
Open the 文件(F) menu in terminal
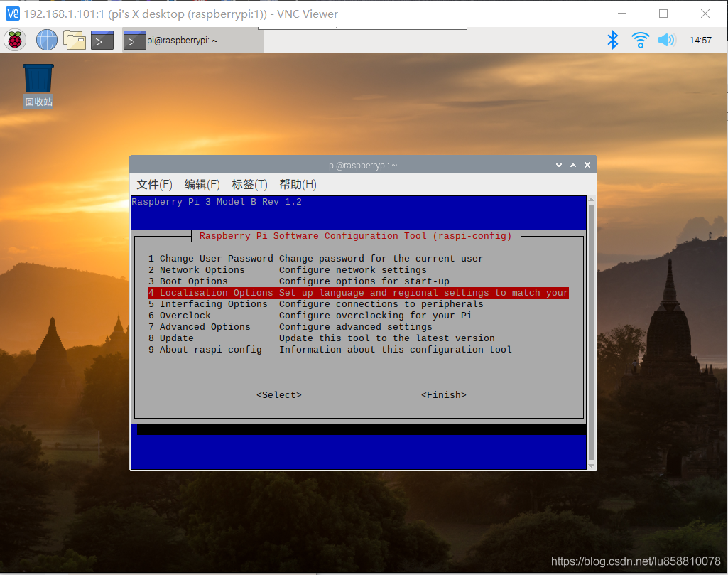(x=154, y=184)
